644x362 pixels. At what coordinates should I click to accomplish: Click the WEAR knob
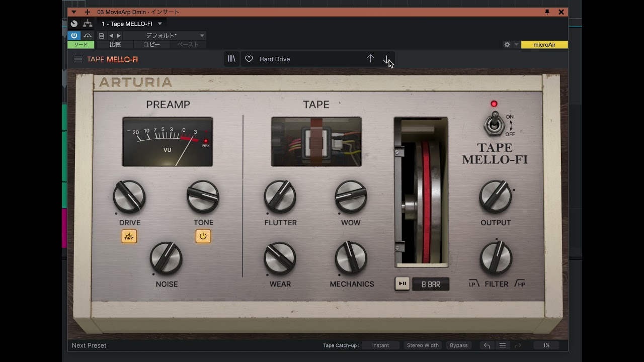[280, 258]
